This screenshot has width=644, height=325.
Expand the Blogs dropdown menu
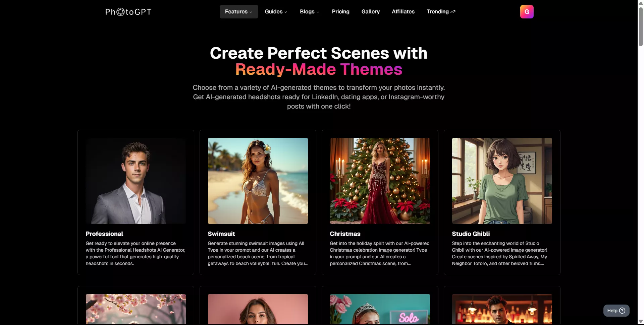[x=309, y=12]
